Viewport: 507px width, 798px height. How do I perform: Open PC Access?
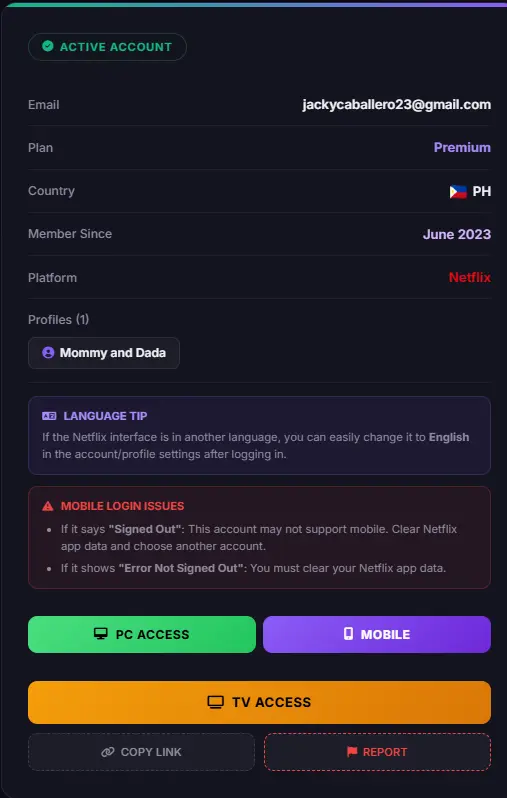(x=142, y=634)
